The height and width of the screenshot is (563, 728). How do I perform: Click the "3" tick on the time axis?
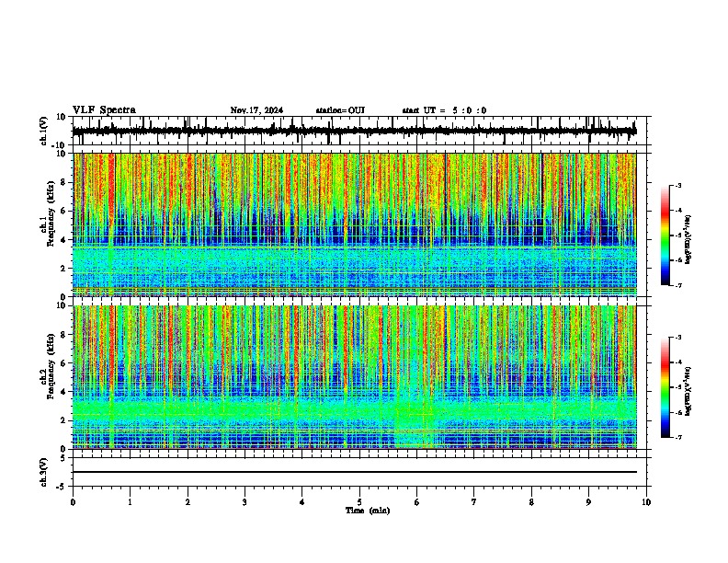click(245, 502)
